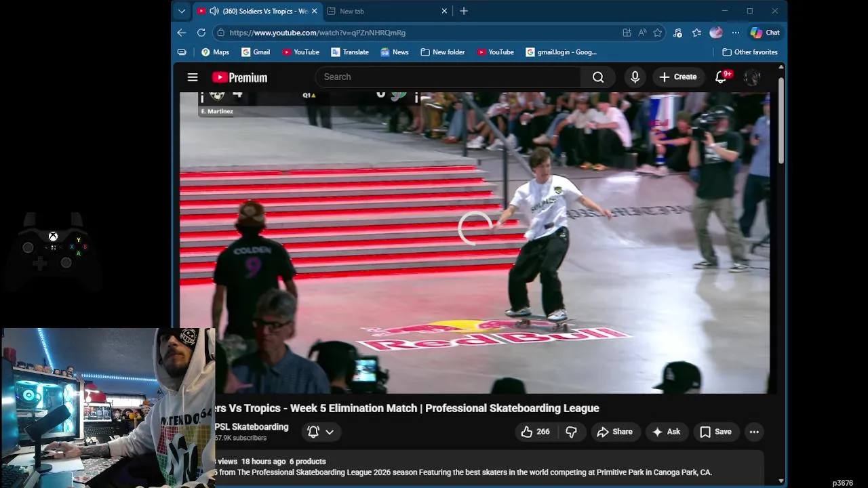868x488 pixels.
Task: Open the PSL Skateboarding channel name
Action: [252, 427]
